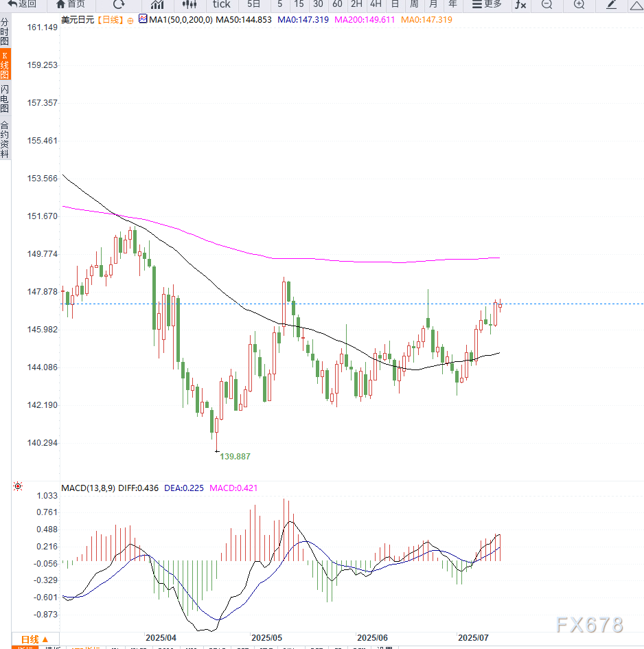
Task: Open the 合约资料 side tab
Action: (x=5, y=139)
